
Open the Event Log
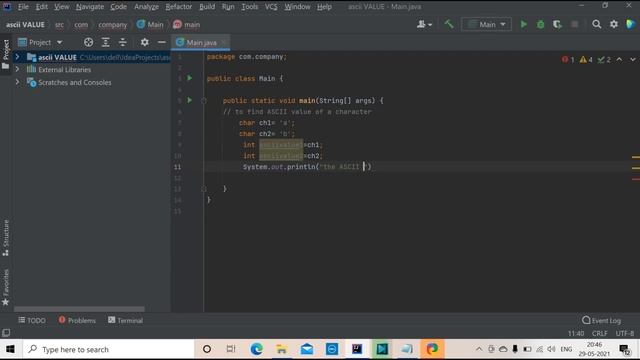(x=602, y=320)
